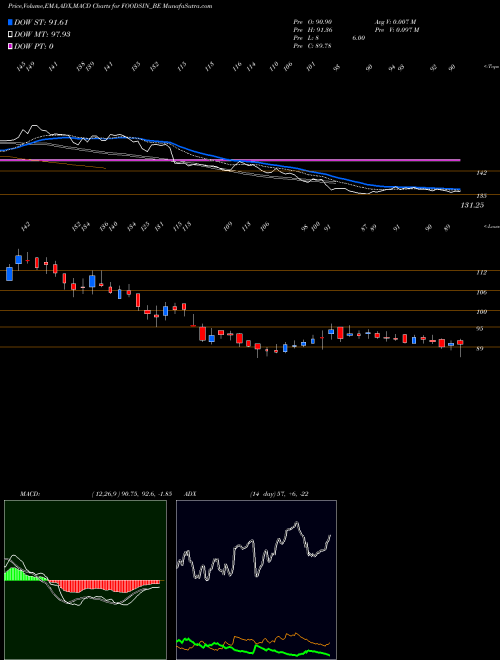
Task: Click the green MACD histogram bars
Action: (x=21, y=575)
